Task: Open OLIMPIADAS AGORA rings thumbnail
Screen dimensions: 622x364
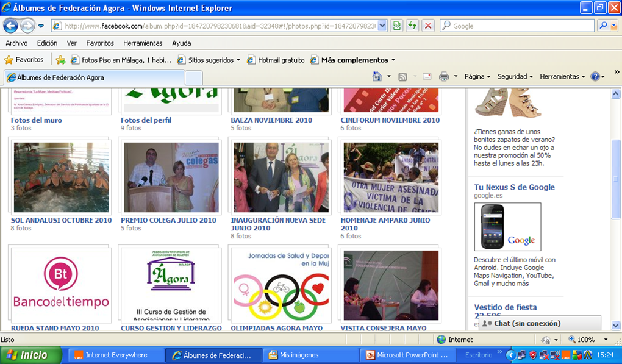Action: [x=281, y=285]
